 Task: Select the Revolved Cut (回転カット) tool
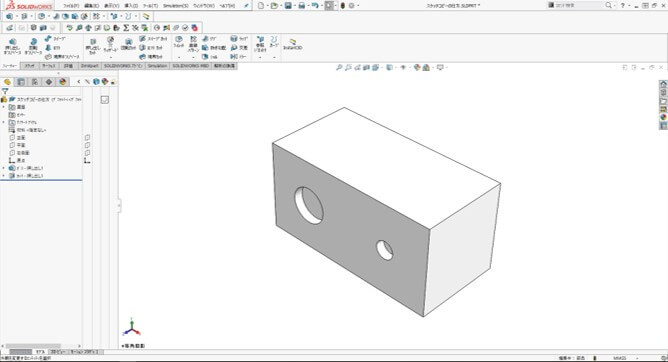pos(128,45)
